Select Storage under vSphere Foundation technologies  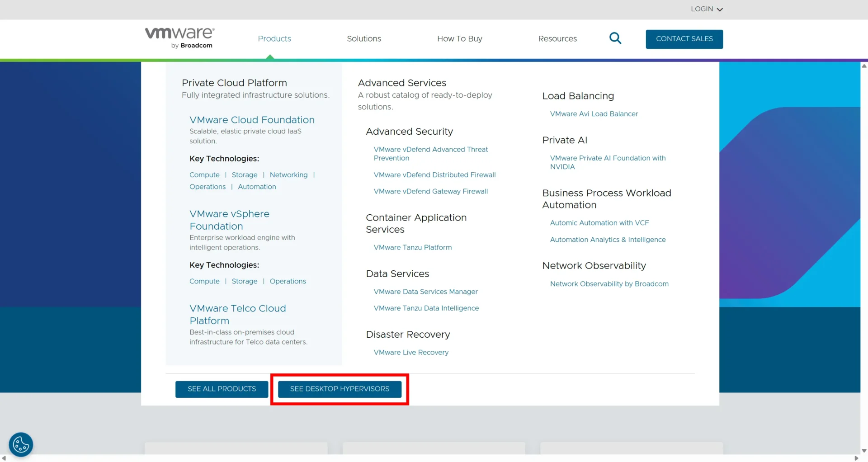pyautogui.click(x=245, y=281)
